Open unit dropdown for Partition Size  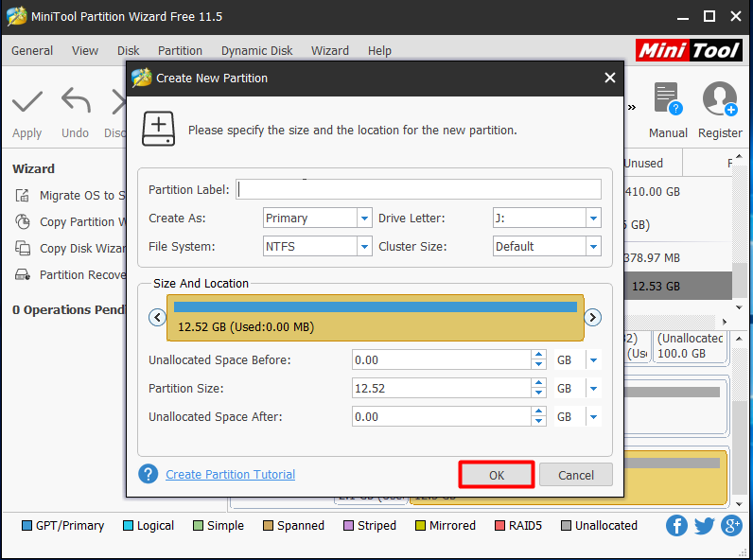[x=593, y=389]
